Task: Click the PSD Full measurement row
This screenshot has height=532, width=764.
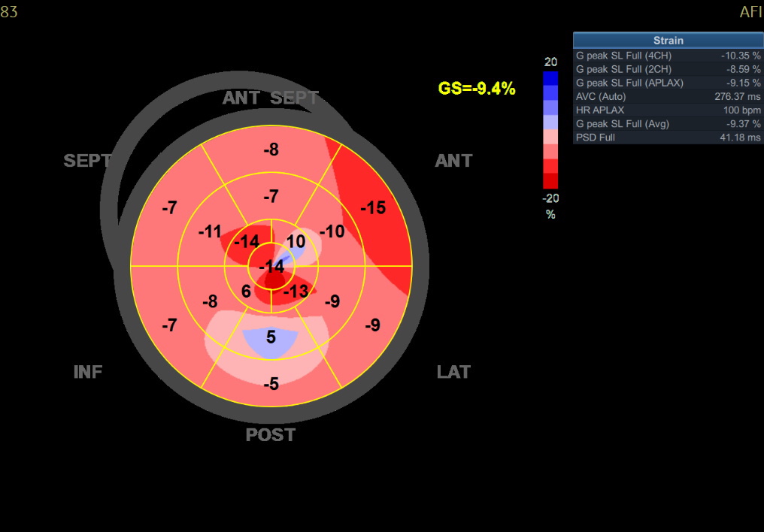Action: pyautogui.click(x=668, y=138)
